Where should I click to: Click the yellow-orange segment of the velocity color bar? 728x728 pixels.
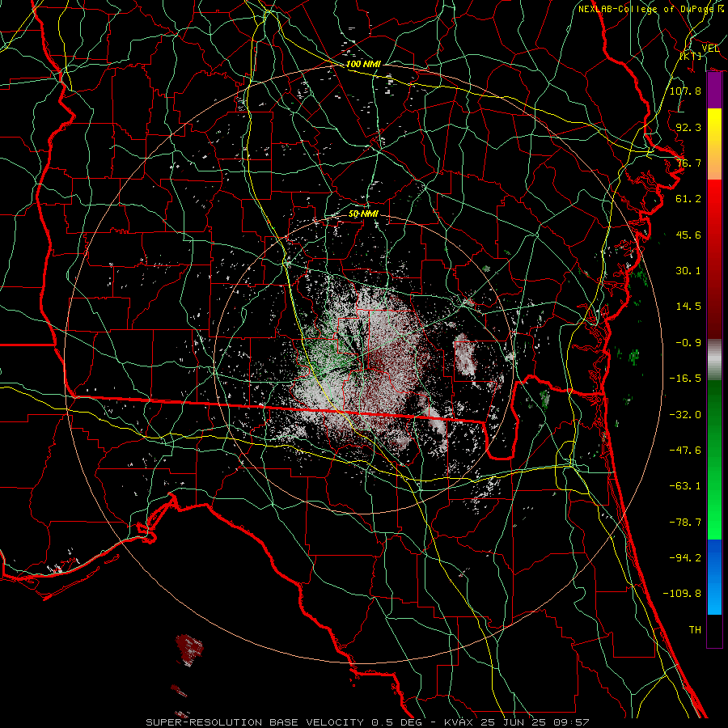[714, 144]
